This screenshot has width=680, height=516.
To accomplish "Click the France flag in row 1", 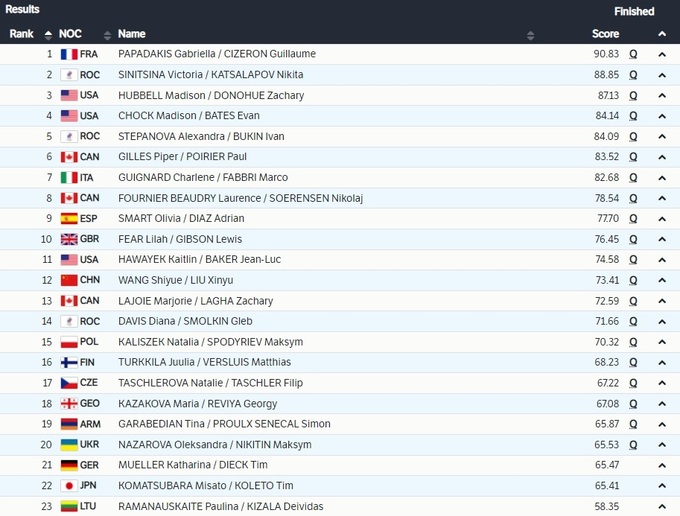I will (x=69, y=54).
